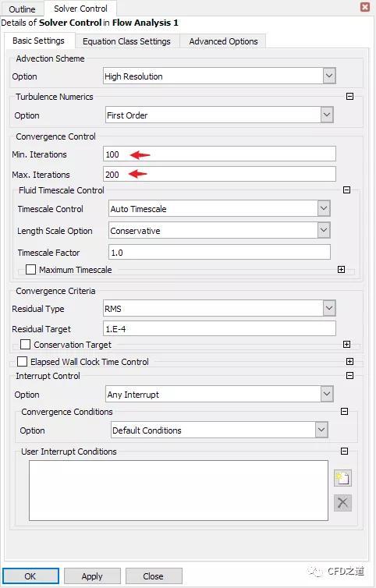
Task: Click the Apply button
Action: pos(92,576)
